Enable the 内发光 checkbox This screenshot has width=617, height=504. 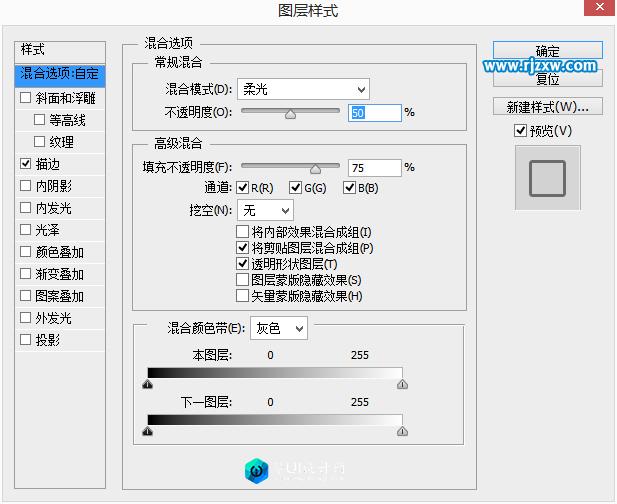26,208
